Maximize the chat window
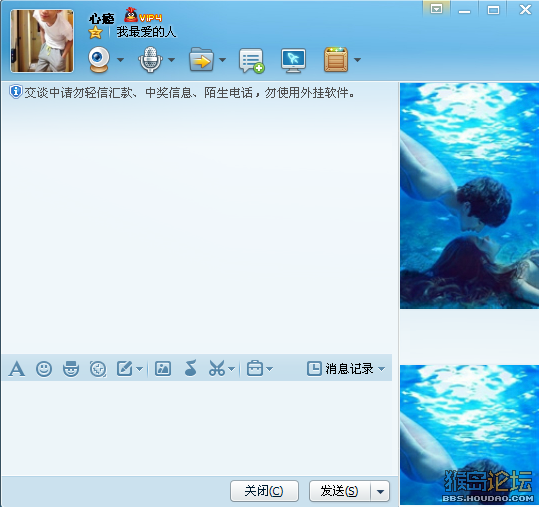The height and width of the screenshot is (507, 539). click(x=493, y=9)
